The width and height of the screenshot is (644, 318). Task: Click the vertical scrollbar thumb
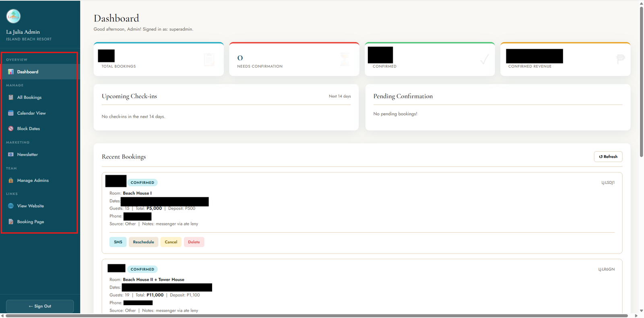641,82
